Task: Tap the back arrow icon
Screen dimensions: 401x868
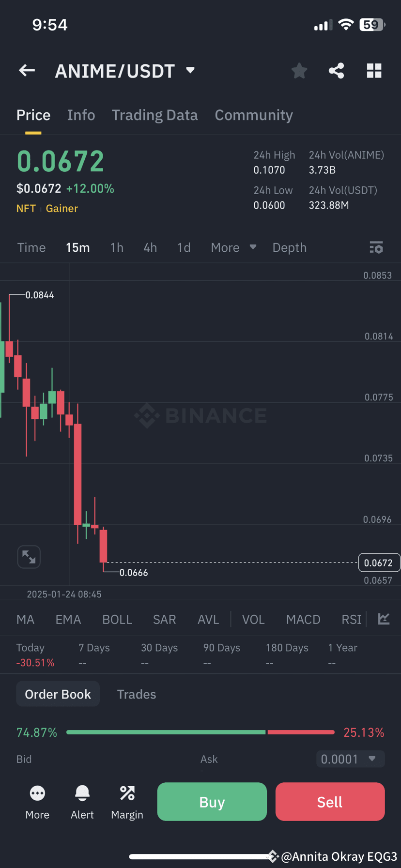Action: (27, 71)
